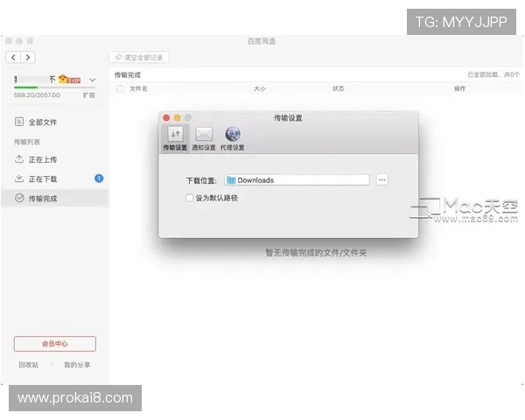This screenshot has width=525, height=420.
Task: Click the 操作 column header
Action: point(459,88)
